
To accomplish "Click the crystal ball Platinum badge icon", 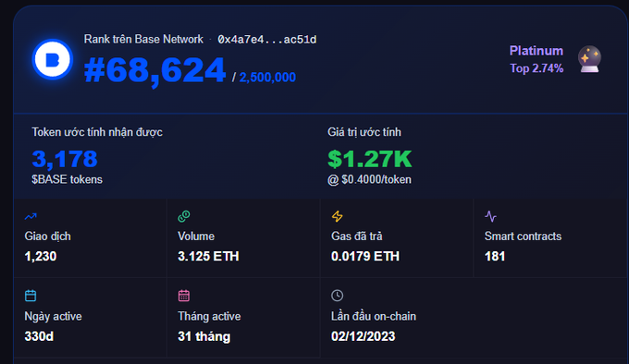I will [x=589, y=59].
